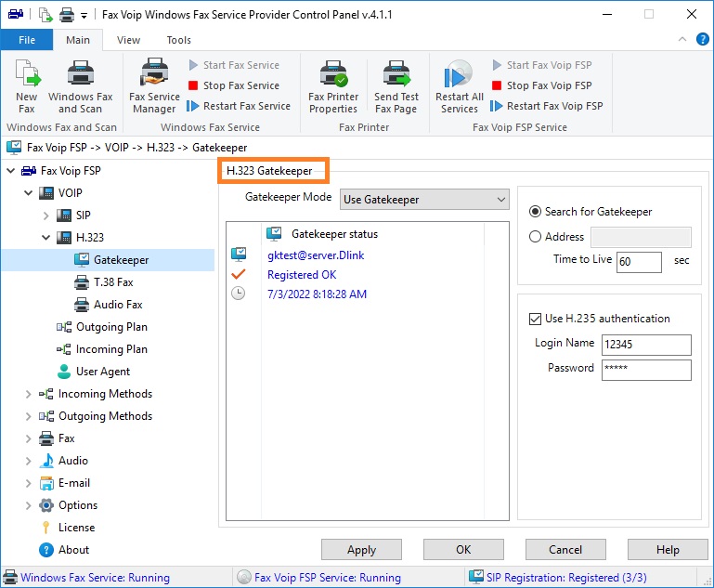Image resolution: width=714 pixels, height=588 pixels.
Task: Click the Login Name field
Action: (x=646, y=345)
